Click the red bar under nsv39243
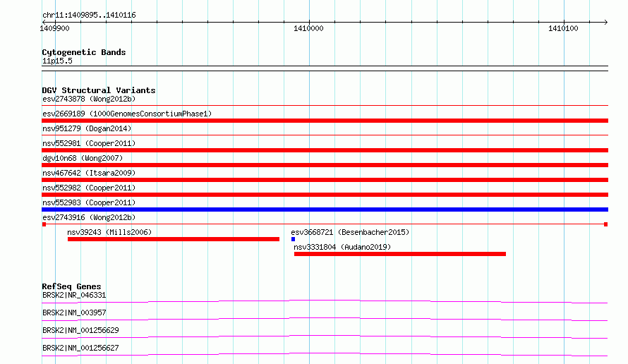Viewport: 628px width, 364px height. (x=174, y=239)
